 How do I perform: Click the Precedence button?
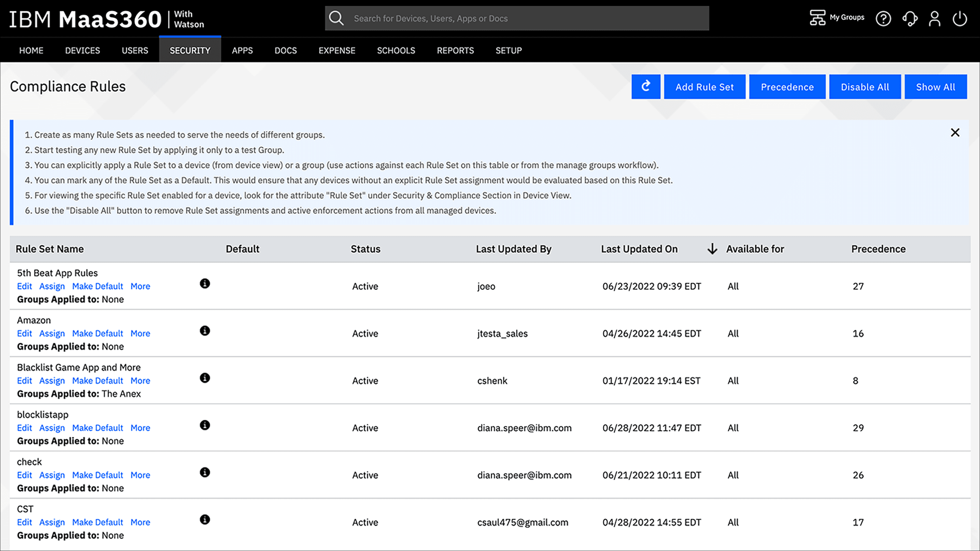click(787, 87)
